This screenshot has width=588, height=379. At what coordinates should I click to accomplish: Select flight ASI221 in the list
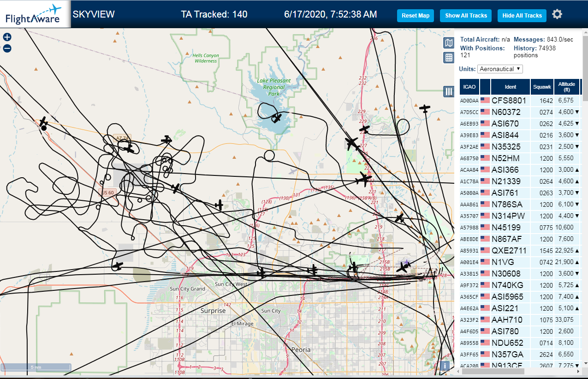point(505,308)
